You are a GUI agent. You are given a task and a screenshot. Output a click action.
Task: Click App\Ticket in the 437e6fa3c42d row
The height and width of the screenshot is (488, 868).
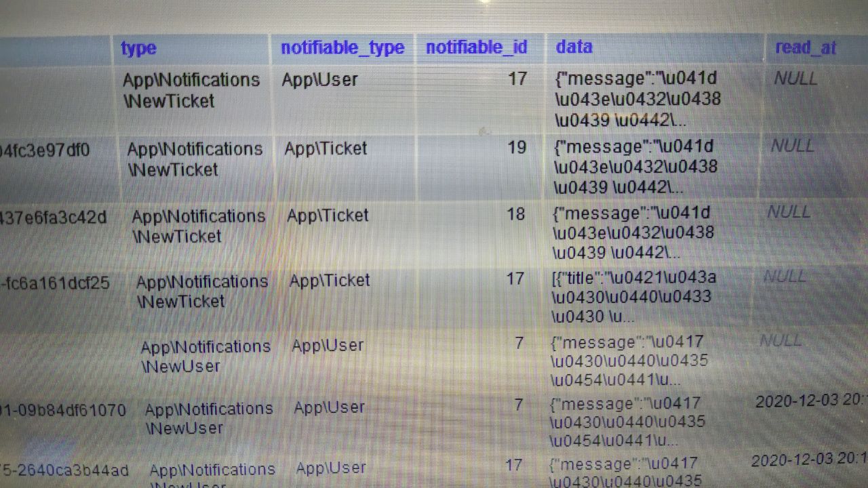pos(328,216)
